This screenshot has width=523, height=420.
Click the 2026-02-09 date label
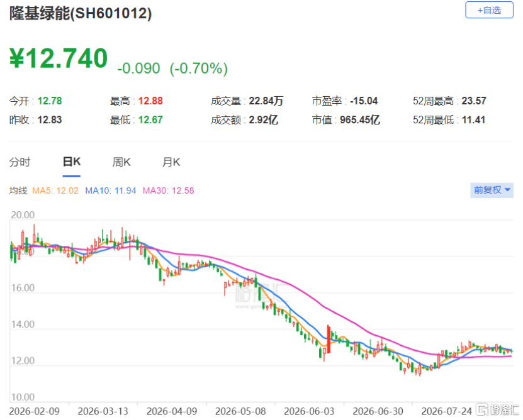(35, 412)
